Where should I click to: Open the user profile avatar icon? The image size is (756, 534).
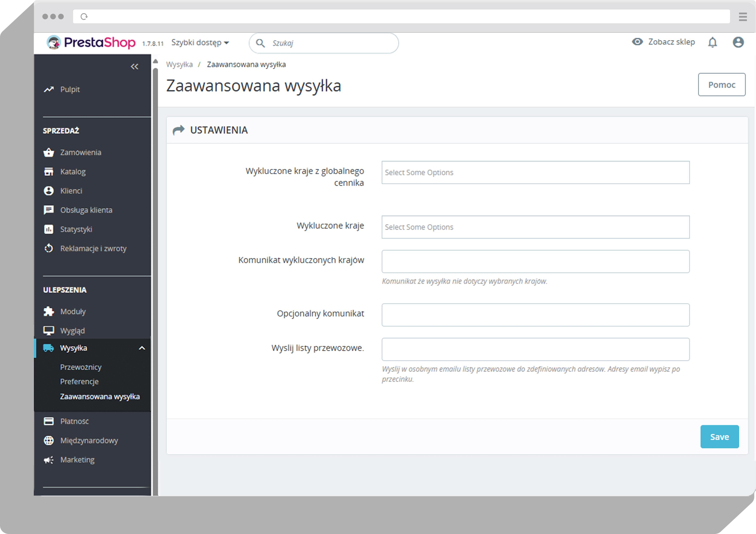738,43
